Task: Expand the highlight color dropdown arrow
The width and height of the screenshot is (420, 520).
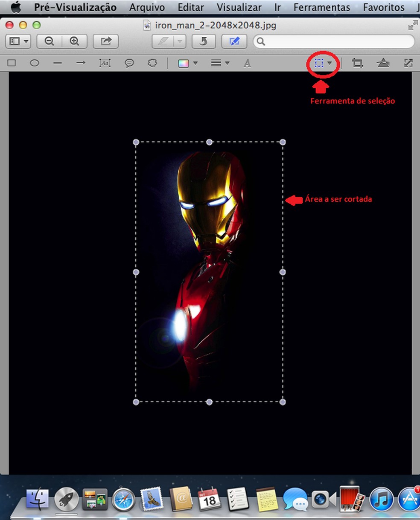Action: (x=180, y=41)
